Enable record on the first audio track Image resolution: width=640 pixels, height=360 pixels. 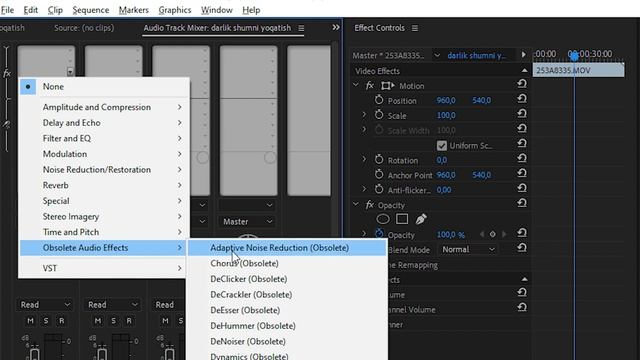pos(62,321)
